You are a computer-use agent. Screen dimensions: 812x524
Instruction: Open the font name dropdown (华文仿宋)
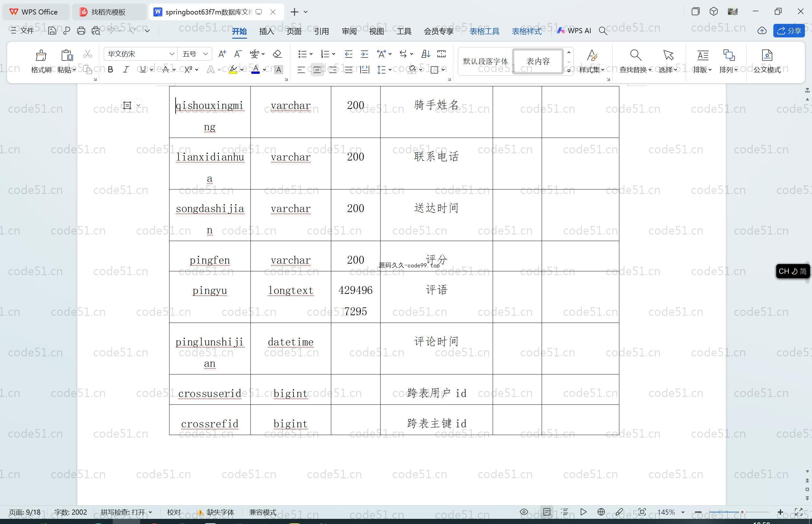coord(172,54)
